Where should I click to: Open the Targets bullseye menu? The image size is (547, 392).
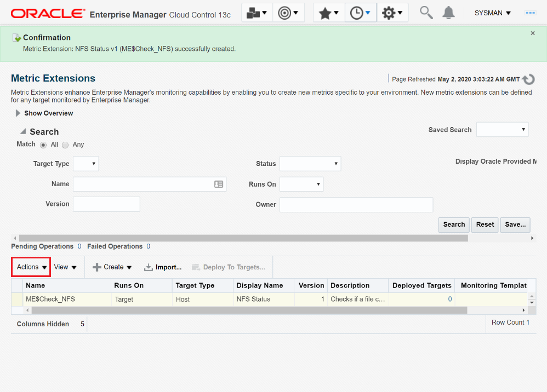point(288,13)
